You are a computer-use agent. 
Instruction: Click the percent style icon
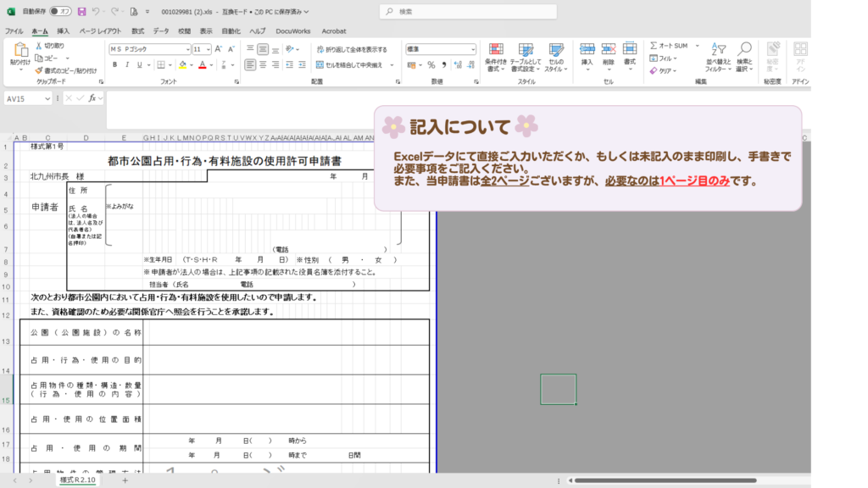point(431,64)
